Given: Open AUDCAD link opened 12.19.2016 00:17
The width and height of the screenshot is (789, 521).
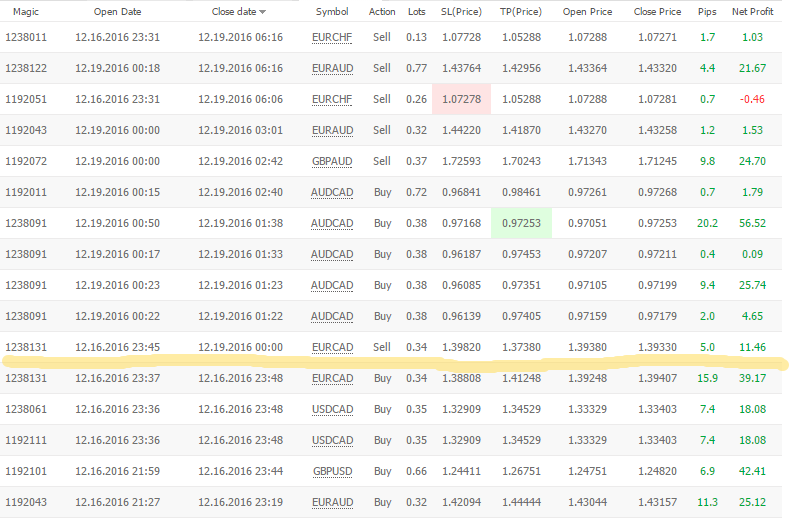Looking at the screenshot, I should coord(332,255).
